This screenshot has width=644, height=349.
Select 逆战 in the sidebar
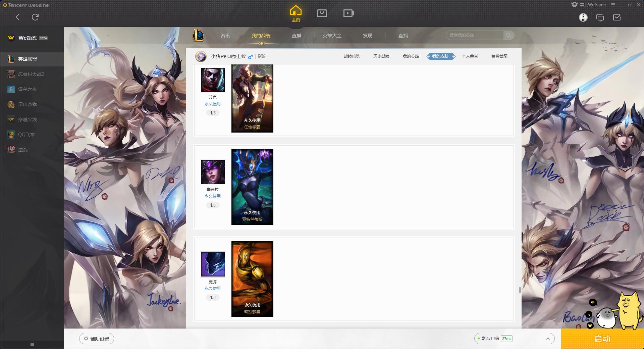click(x=32, y=150)
